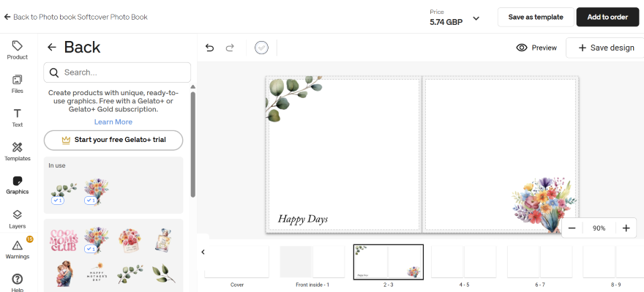Add the pink flower box graphic
Viewport: 644px width, 292px height.
coord(130,241)
